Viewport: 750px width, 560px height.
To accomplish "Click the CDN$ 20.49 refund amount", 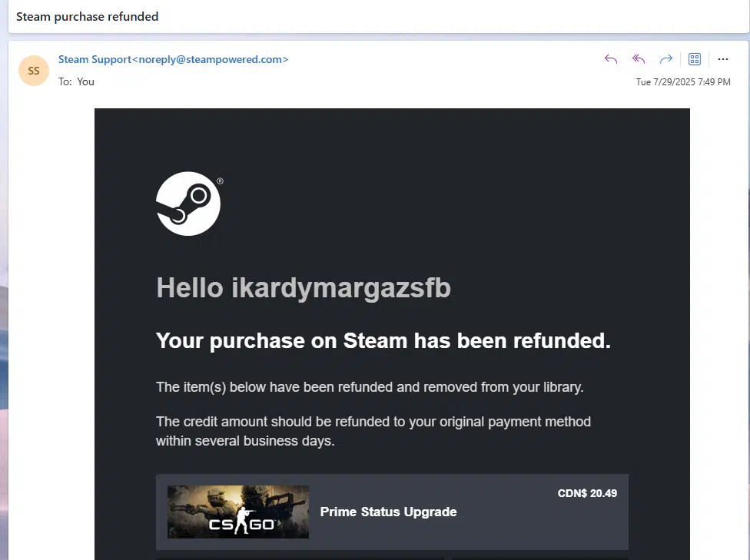I will pos(587,493).
